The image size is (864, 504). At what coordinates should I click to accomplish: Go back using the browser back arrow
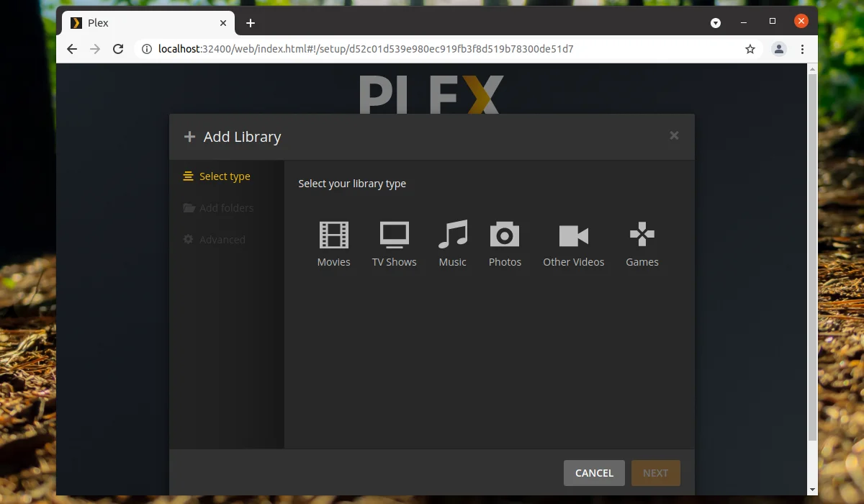72,49
